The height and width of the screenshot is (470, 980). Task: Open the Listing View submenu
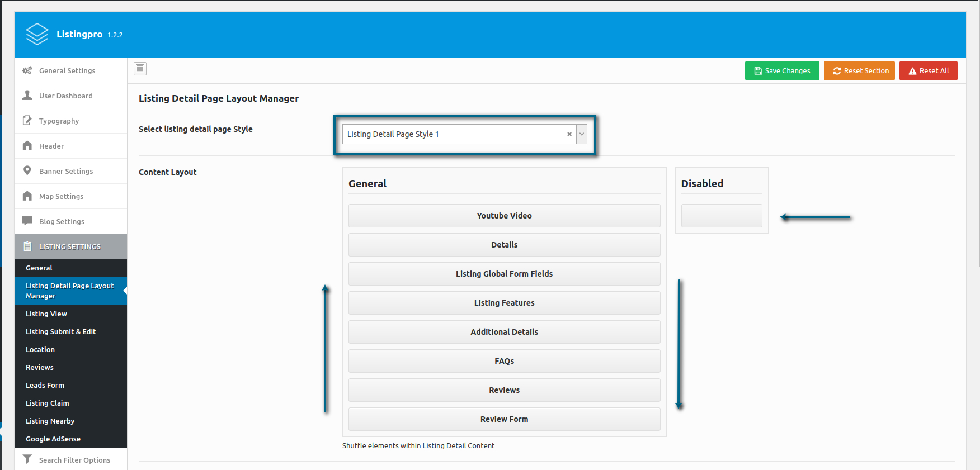click(x=71, y=314)
